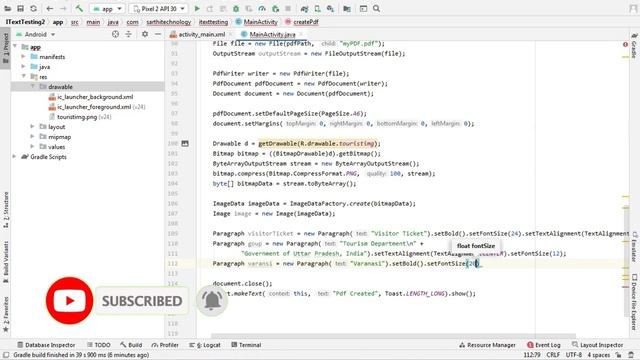
Task: Click the error indicator at editor top right
Action: pyautogui.click(x=625, y=44)
